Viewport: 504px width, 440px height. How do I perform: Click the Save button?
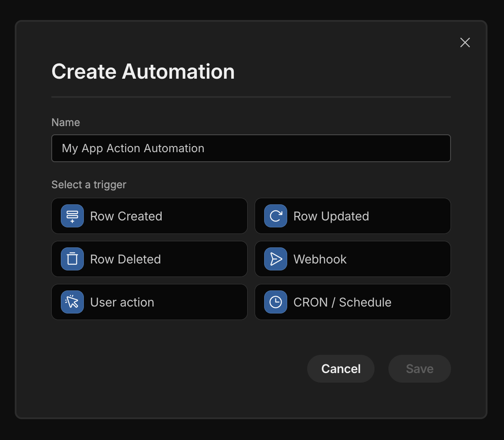(x=419, y=369)
